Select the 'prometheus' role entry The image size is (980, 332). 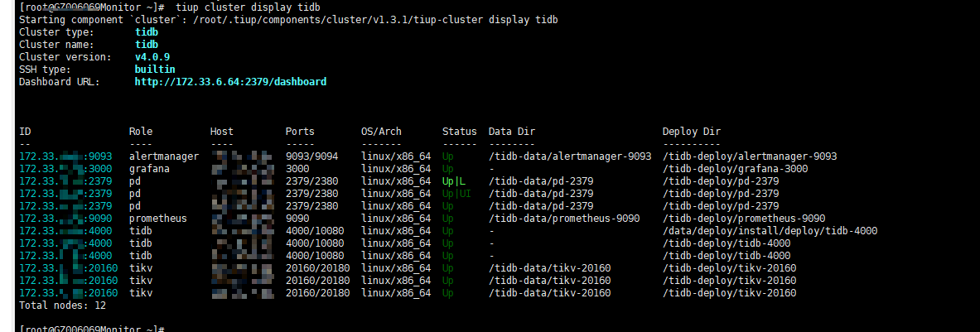[x=158, y=219]
